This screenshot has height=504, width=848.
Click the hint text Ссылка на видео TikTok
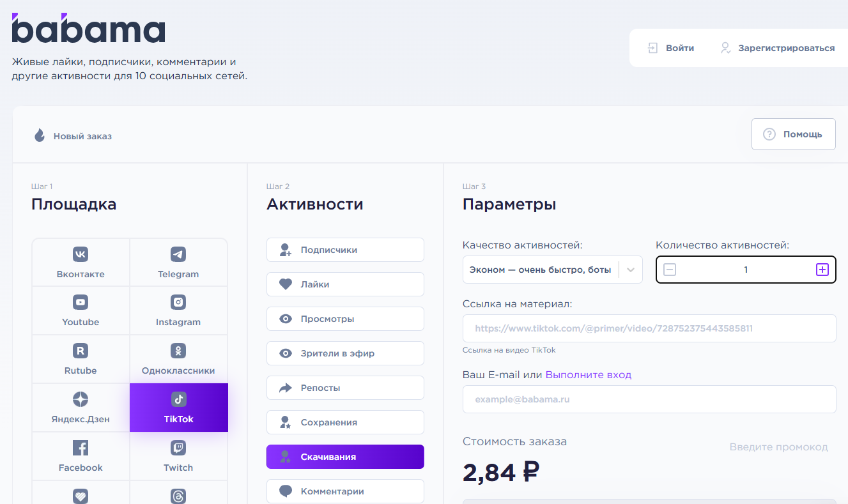(509, 350)
